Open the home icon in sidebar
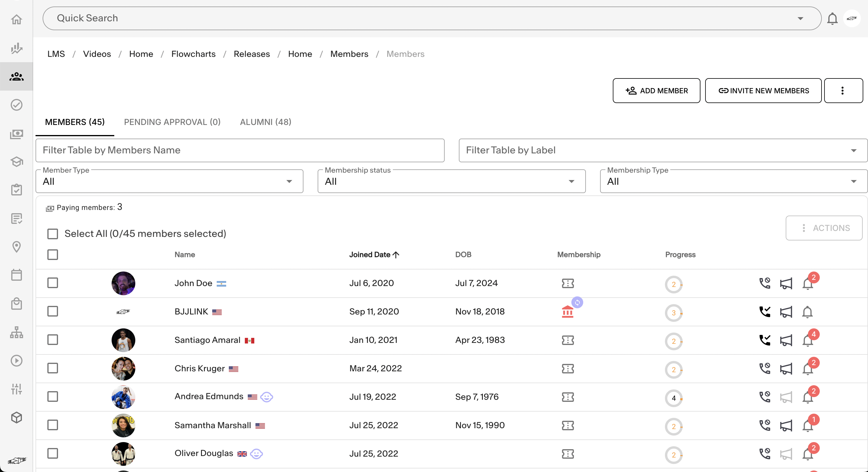The height and width of the screenshot is (472, 868). coord(16,19)
